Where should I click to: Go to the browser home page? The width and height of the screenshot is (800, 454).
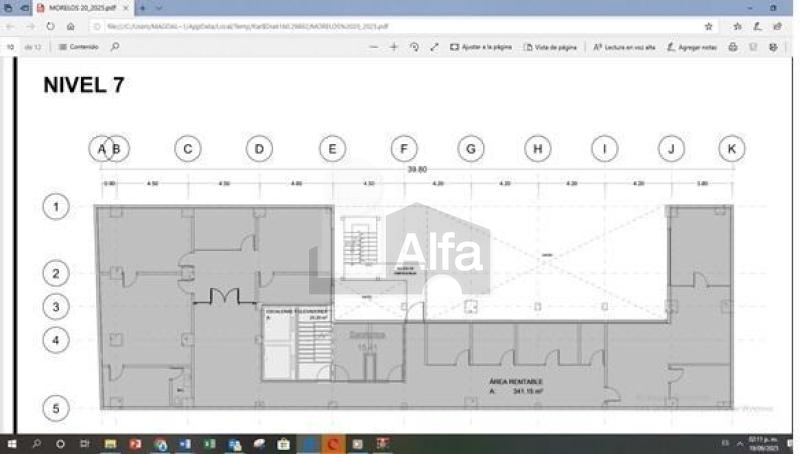pos(70,27)
